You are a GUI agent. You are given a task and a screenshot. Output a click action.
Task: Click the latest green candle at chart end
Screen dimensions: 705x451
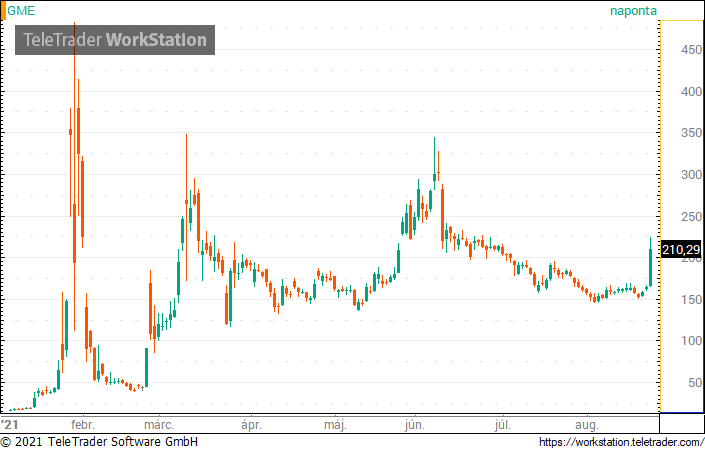tap(650, 263)
